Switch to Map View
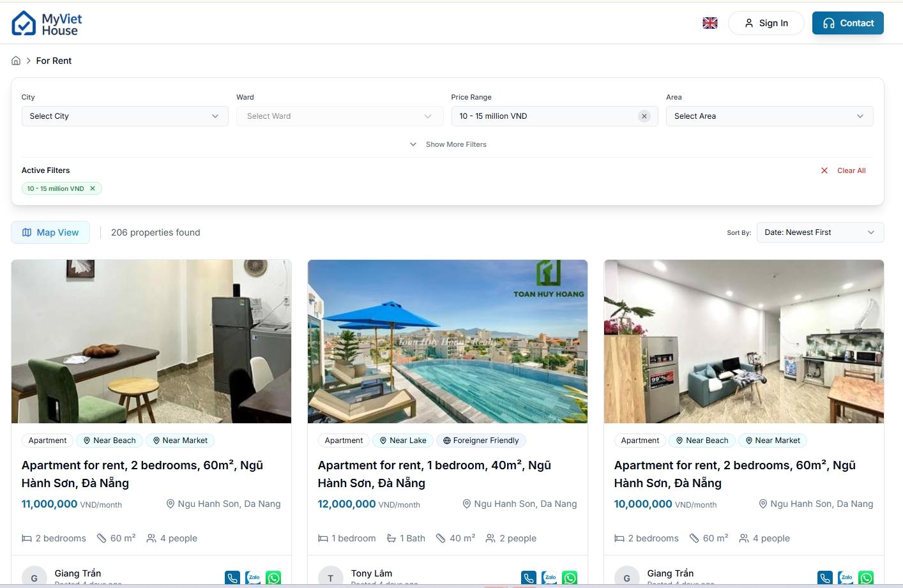This screenshot has height=588, width=903. pyautogui.click(x=50, y=232)
